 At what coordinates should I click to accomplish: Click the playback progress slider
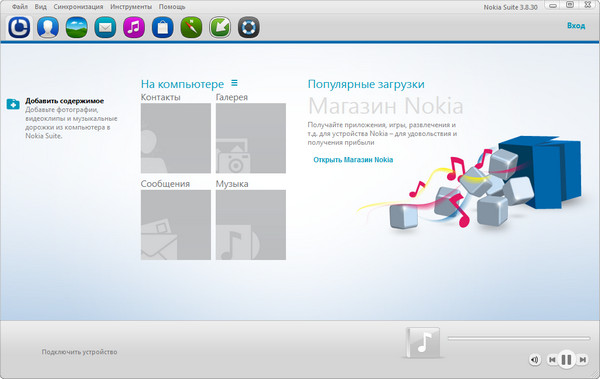coord(519,338)
